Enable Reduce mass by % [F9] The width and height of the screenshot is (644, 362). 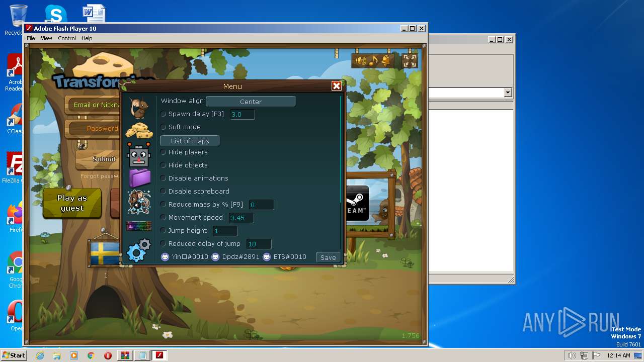(x=164, y=205)
